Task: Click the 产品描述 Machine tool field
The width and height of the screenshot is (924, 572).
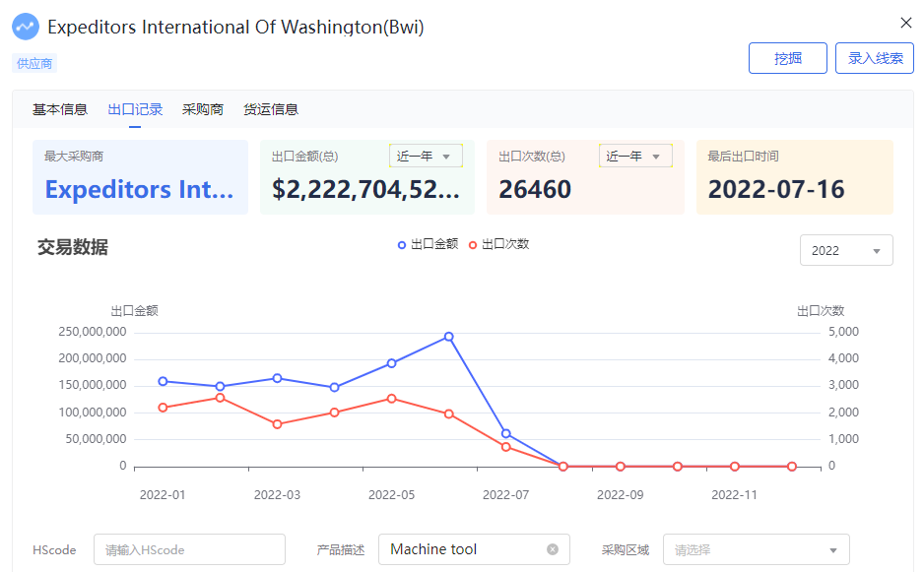Action: [x=474, y=549]
